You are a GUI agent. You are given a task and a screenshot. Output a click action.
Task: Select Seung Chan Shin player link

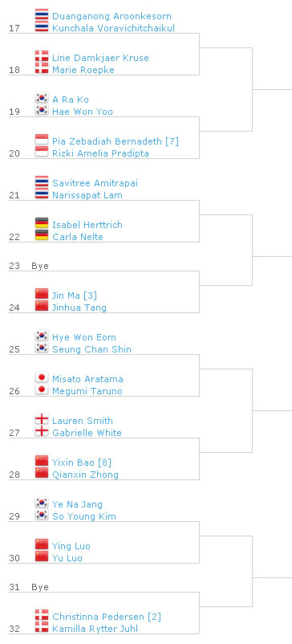(x=92, y=349)
